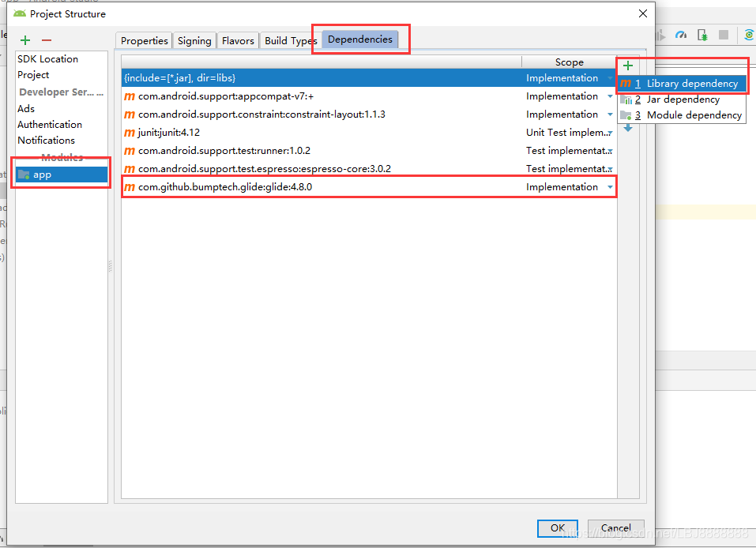Select SDK Location in sidebar
Image resolution: width=756 pixels, height=548 pixels.
47,59
